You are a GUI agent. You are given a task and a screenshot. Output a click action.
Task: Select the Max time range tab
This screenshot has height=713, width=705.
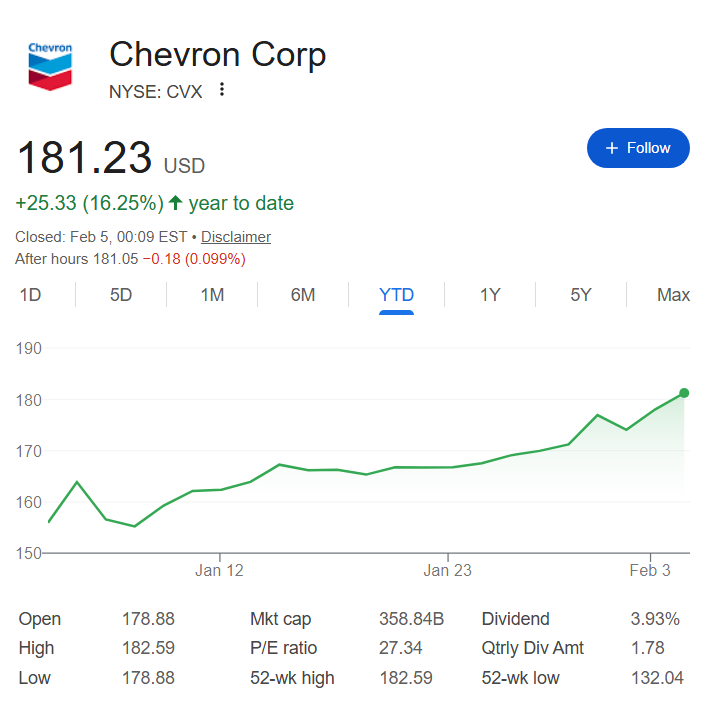[x=673, y=295]
